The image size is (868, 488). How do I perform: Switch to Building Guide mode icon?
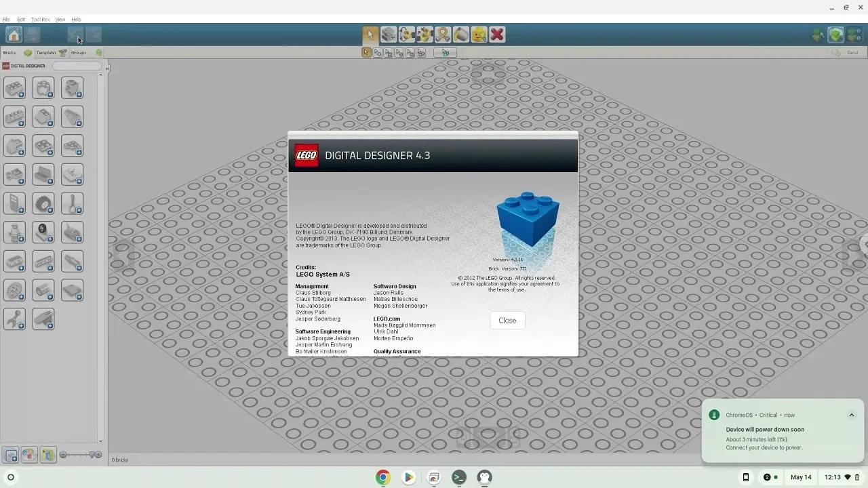(854, 35)
